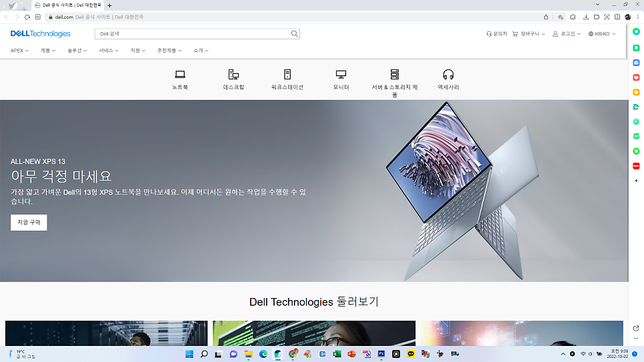Click the Dell Technologies logo
Viewport: 644px width, 362px height.
40,34
